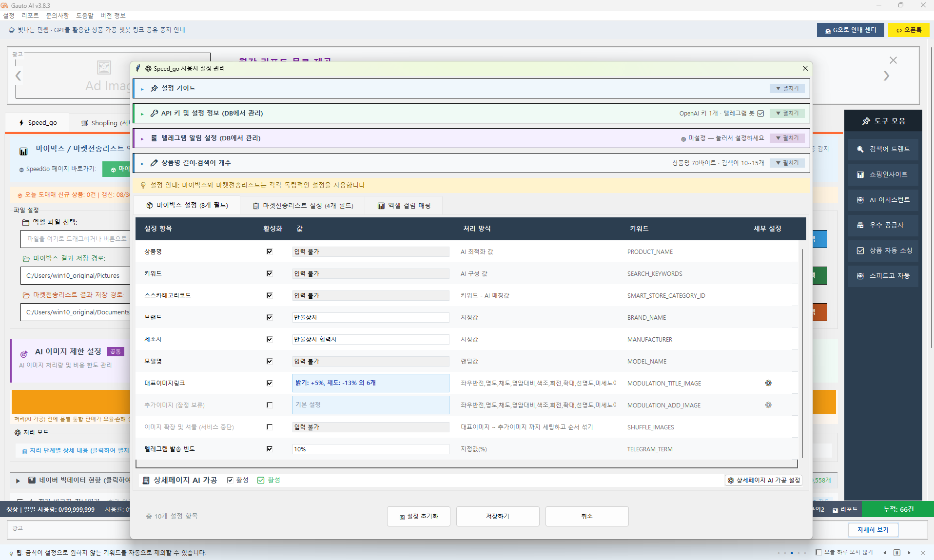Click the 텔레그램 알림 설정 section icon
Viewport: 934px width, 560px height.
(154, 138)
